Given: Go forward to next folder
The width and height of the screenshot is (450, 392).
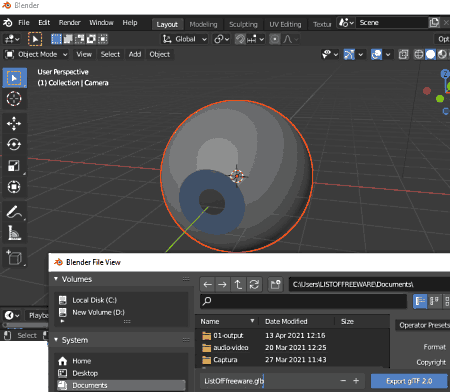Looking at the screenshot, I should coord(222,284).
